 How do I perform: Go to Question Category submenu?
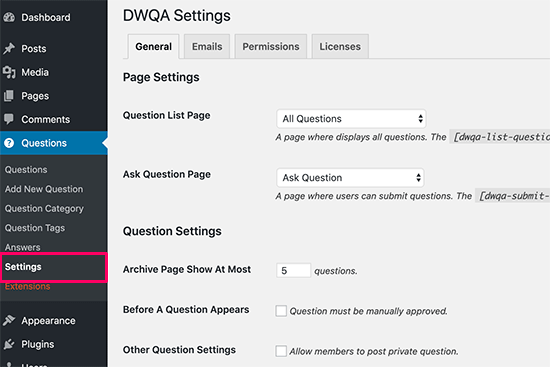pos(44,208)
